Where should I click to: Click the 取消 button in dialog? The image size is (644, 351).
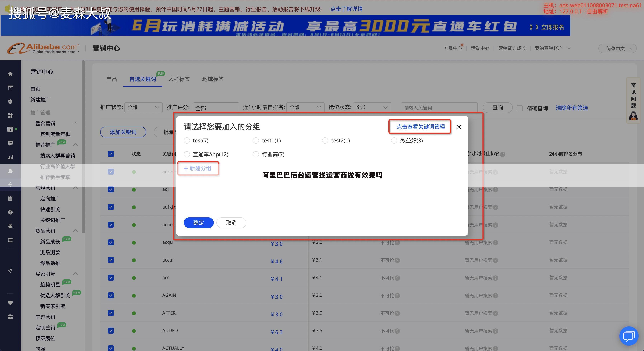pos(231,223)
